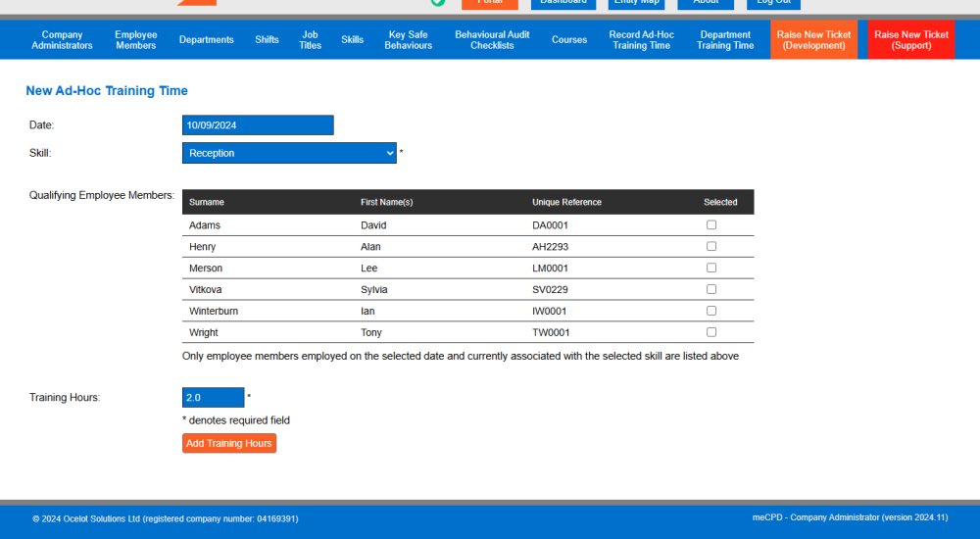Open the Courses menu item
The height and width of the screenshot is (539, 980).
[569, 40]
